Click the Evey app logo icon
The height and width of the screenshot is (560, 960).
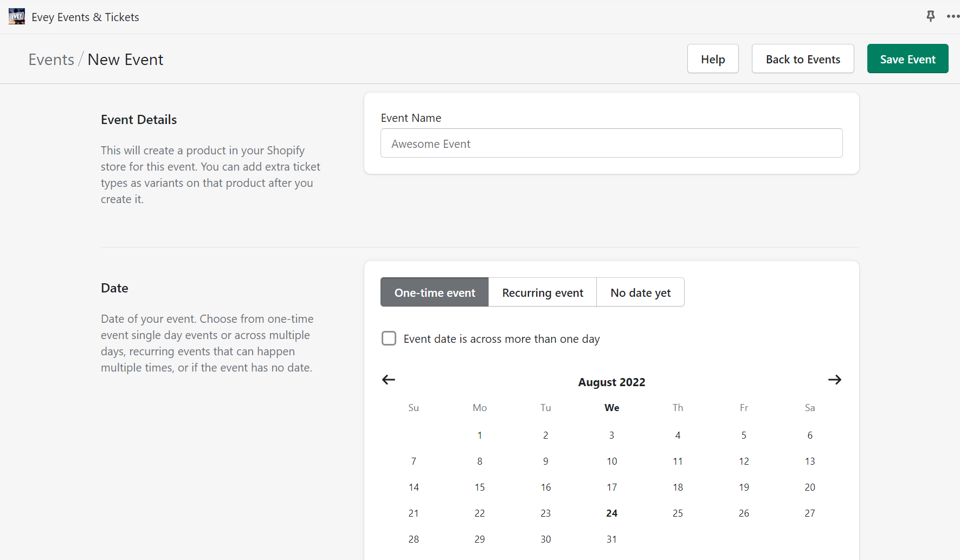coord(17,17)
